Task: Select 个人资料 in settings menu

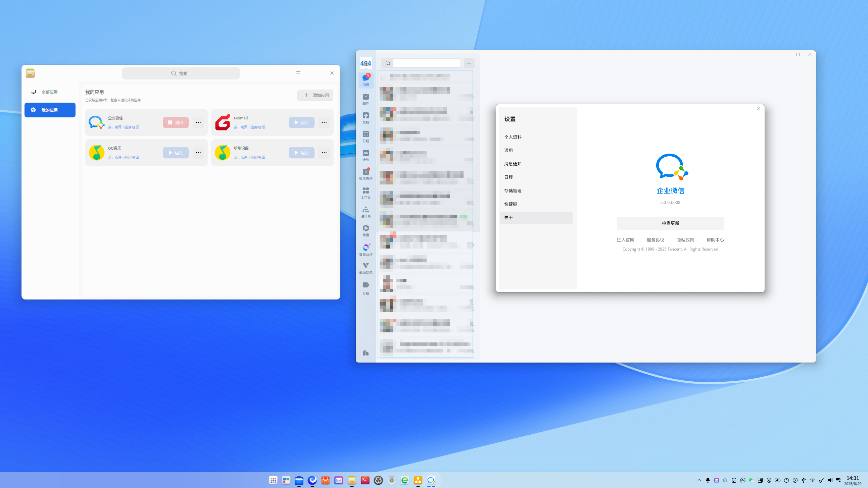Action: (x=536, y=137)
